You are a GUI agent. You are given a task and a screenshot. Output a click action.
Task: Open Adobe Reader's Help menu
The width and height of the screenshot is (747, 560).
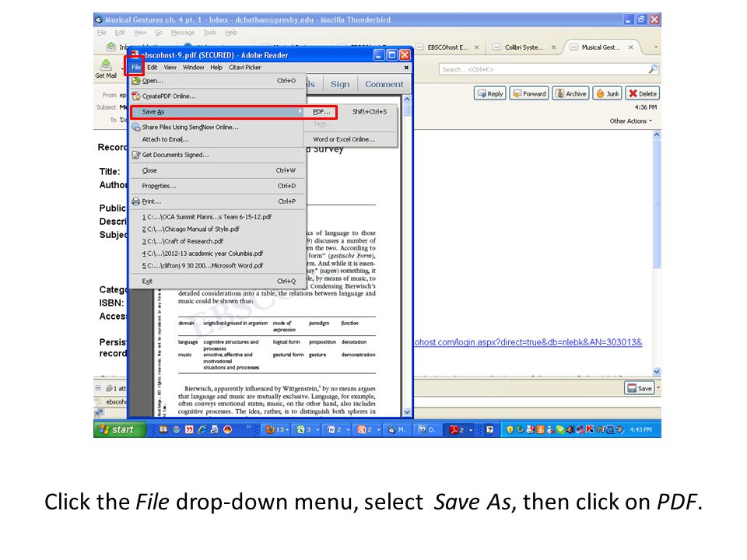click(x=216, y=67)
